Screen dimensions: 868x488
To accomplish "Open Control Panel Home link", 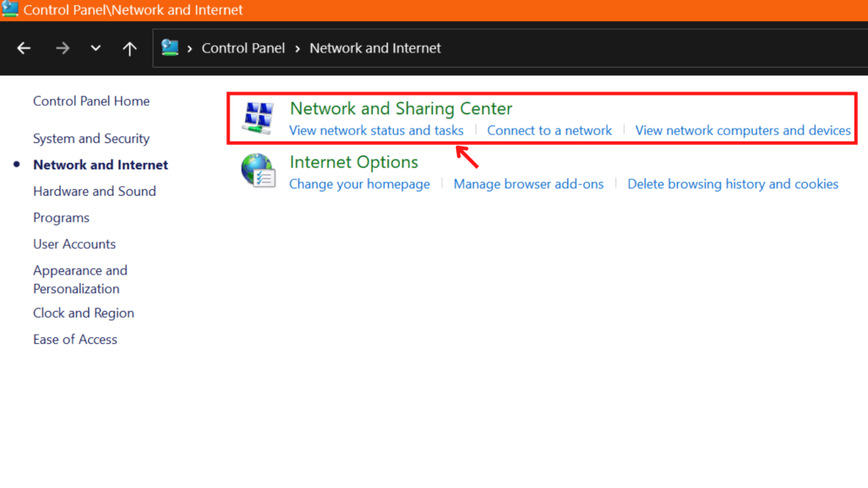I will click(92, 102).
